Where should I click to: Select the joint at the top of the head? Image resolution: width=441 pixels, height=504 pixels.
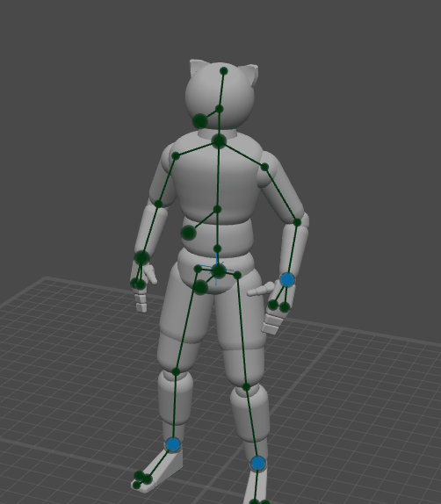coord(224,71)
